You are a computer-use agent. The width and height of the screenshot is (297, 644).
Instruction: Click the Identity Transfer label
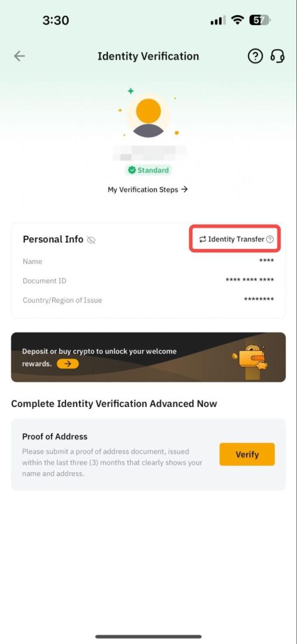(x=236, y=239)
